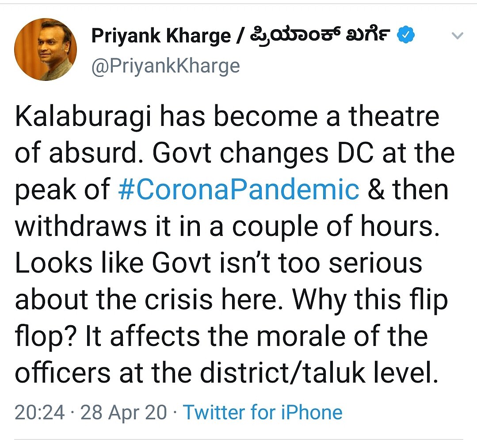
Task: Open the #CoronaPandemic hashtag
Action: pyautogui.click(x=239, y=190)
